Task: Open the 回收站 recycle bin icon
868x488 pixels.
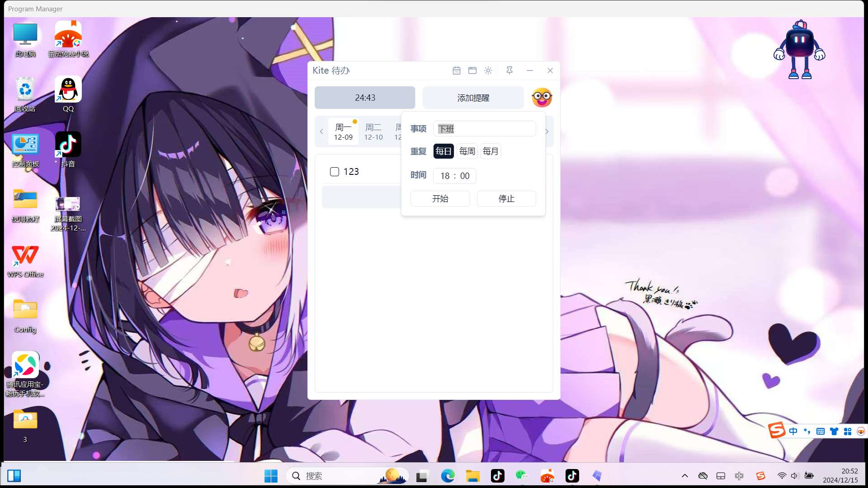Action: coord(25,95)
